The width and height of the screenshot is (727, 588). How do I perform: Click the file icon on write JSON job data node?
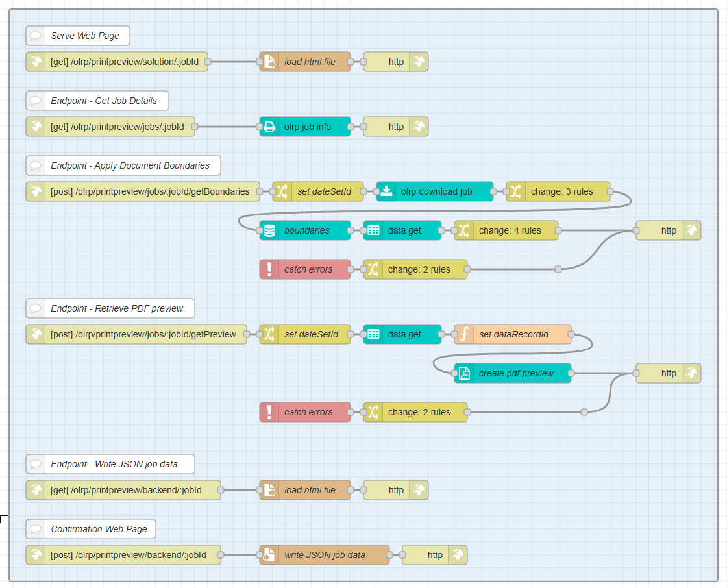269,555
